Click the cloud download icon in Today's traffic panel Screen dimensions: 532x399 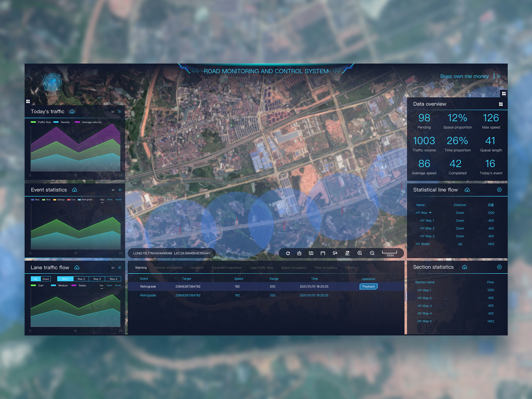pyautogui.click(x=72, y=112)
